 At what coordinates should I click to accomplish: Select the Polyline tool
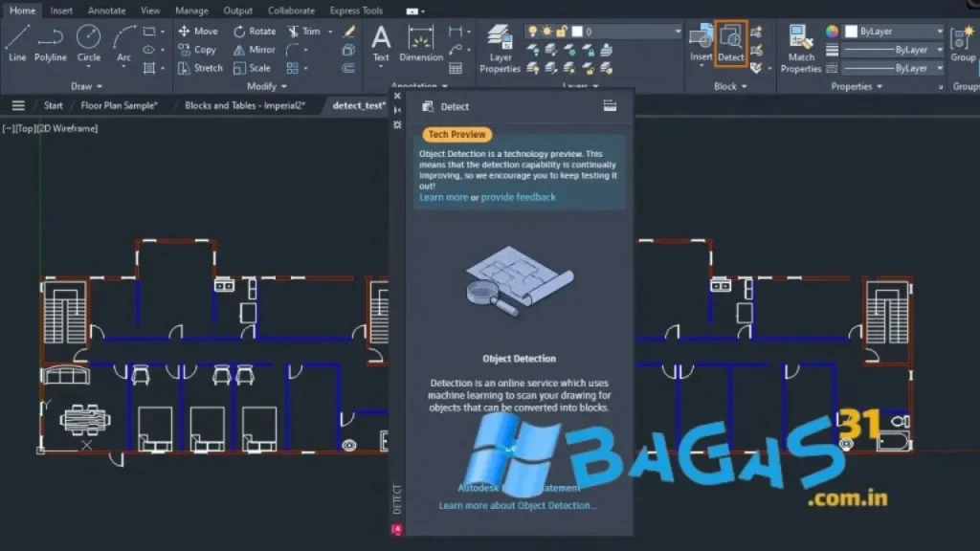click(50, 44)
